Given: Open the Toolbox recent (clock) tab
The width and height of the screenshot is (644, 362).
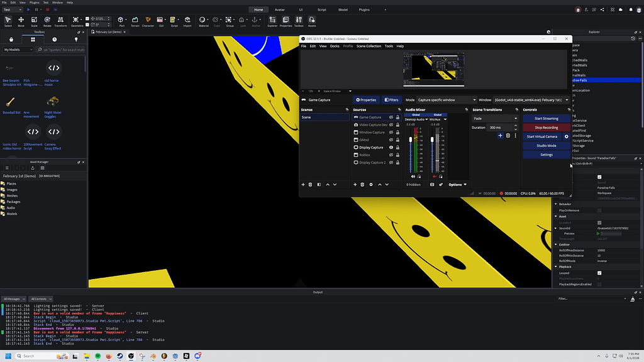Looking at the screenshot, I should pyautogui.click(x=54, y=40).
